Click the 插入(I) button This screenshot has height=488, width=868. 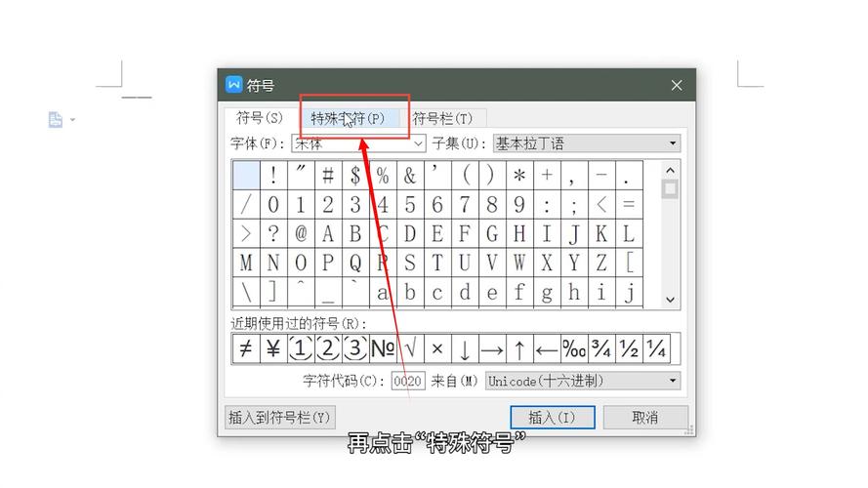[553, 417]
